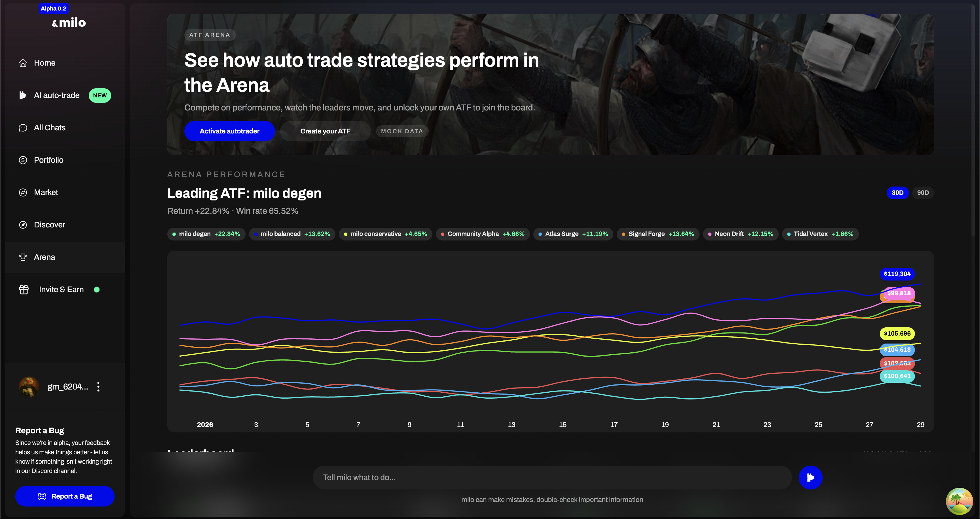Image resolution: width=980 pixels, height=519 pixels.
Task: Open Portfolio via the dollar icon
Action: click(23, 160)
